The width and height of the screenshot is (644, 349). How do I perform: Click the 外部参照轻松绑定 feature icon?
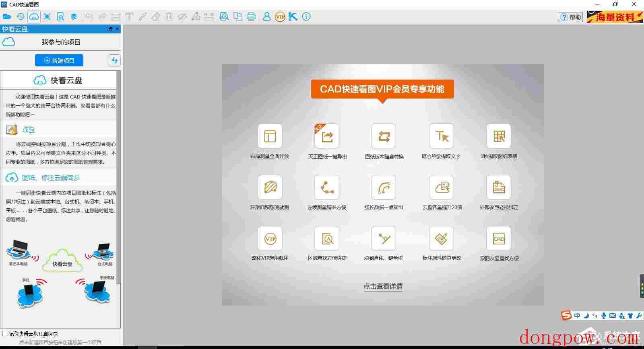click(x=499, y=187)
